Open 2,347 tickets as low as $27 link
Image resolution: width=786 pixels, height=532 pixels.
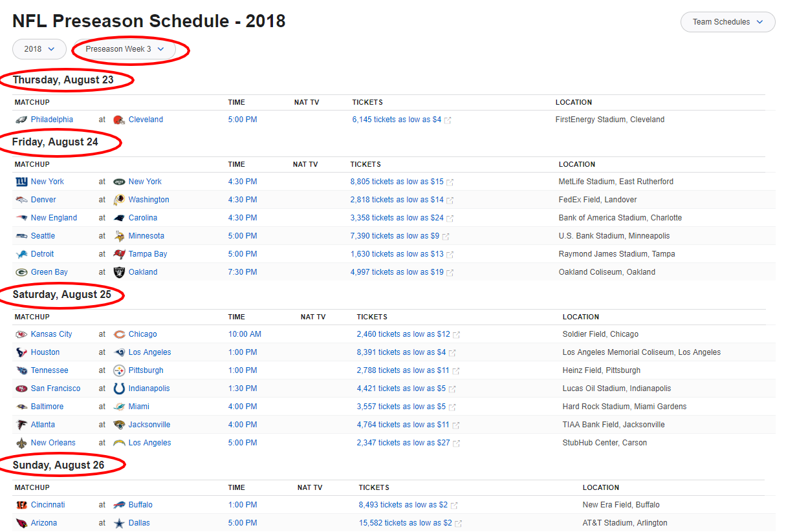404,443
